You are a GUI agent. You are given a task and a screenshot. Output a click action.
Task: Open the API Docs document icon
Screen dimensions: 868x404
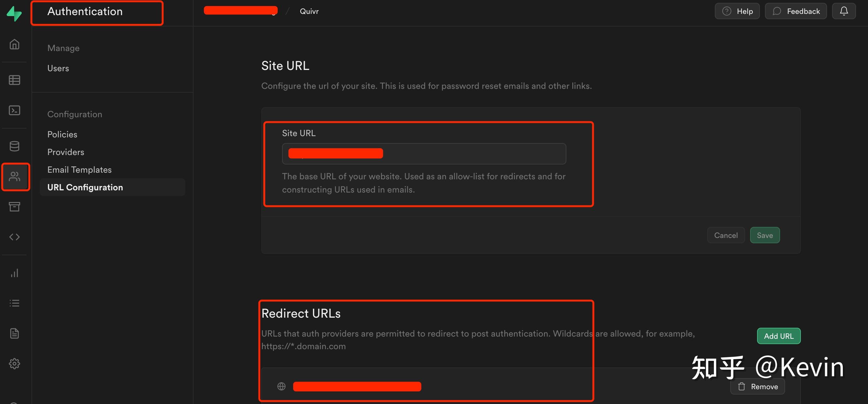[14, 333]
